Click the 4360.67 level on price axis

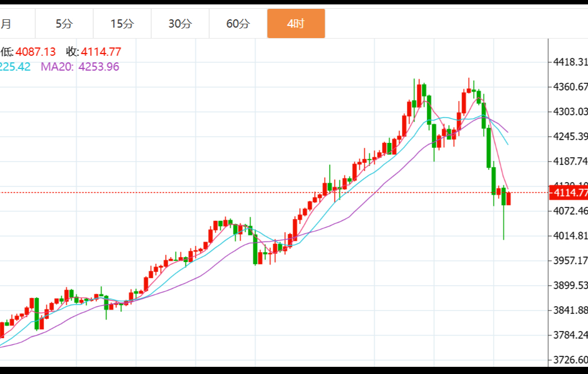570,87
